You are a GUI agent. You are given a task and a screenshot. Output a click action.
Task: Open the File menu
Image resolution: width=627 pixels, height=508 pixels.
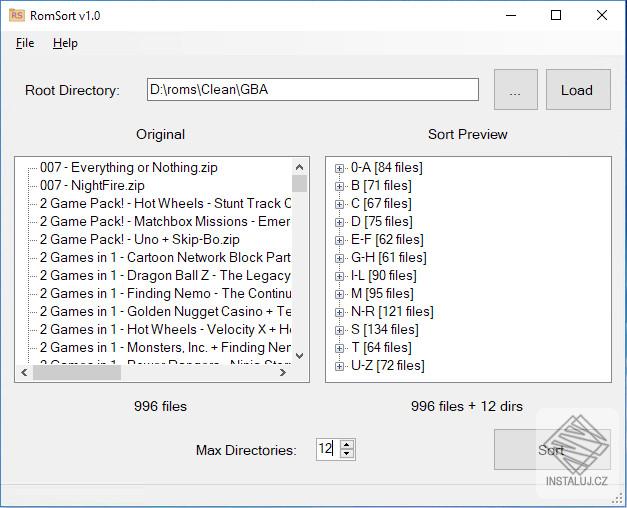[x=25, y=43]
